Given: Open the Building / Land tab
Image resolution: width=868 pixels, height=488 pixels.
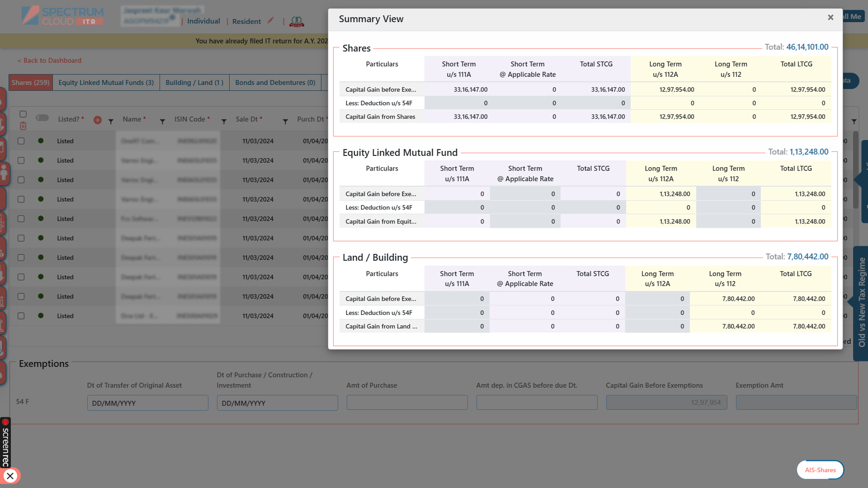Looking at the screenshot, I should (194, 82).
